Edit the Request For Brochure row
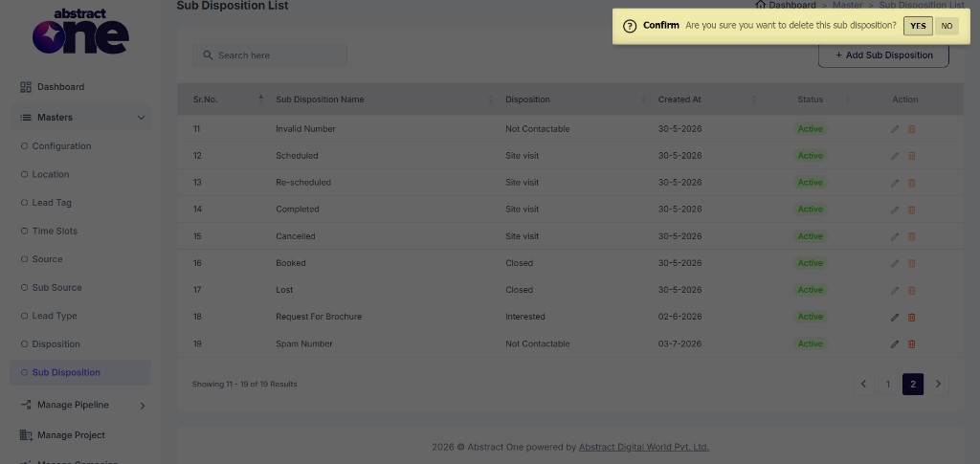Viewport: 980px width, 464px height. [895, 318]
